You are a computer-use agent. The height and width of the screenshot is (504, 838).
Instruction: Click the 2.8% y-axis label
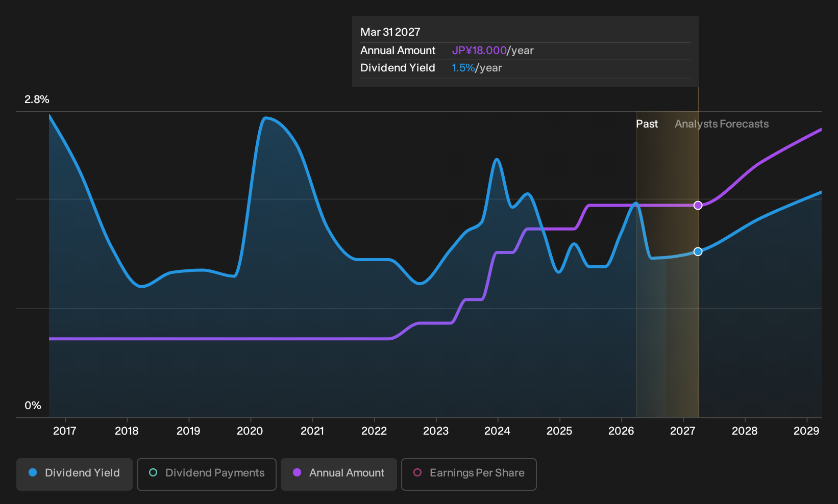coord(37,99)
